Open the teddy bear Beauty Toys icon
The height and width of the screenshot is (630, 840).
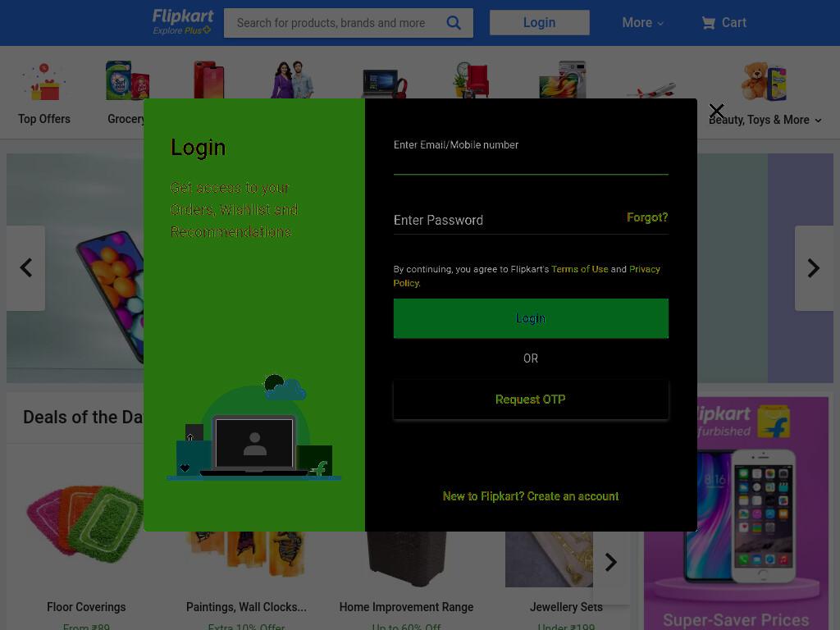765,81
